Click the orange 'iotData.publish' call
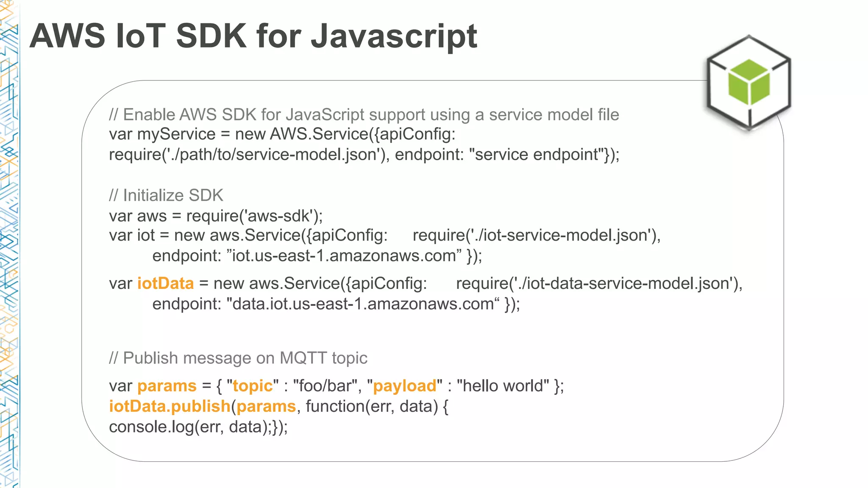The width and height of the screenshot is (868, 488). (x=170, y=407)
